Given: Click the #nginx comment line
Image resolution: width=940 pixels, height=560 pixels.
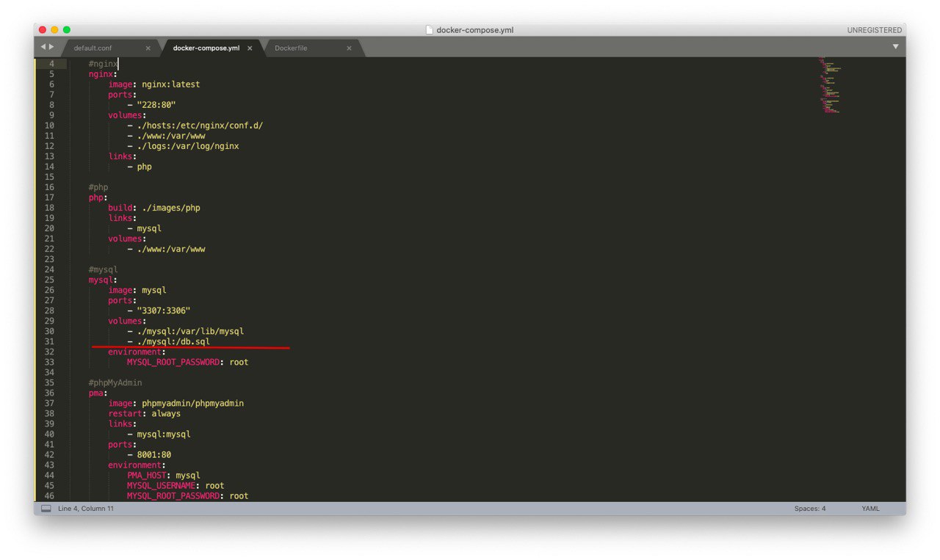Looking at the screenshot, I should 103,64.
